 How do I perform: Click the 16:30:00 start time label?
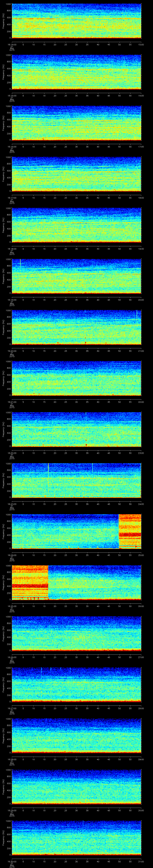pyautogui.click(x=12, y=861)
